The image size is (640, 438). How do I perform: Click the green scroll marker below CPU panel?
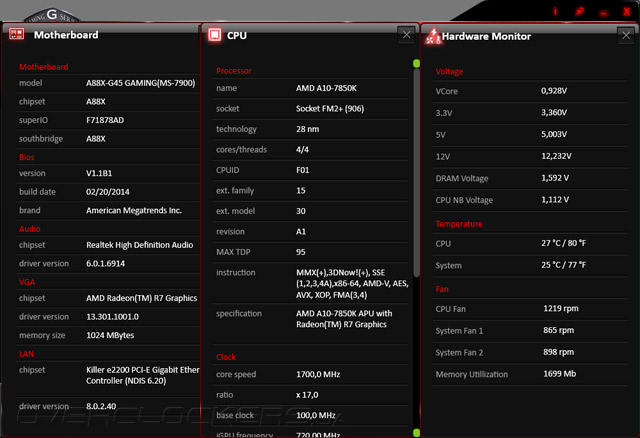tap(416, 432)
